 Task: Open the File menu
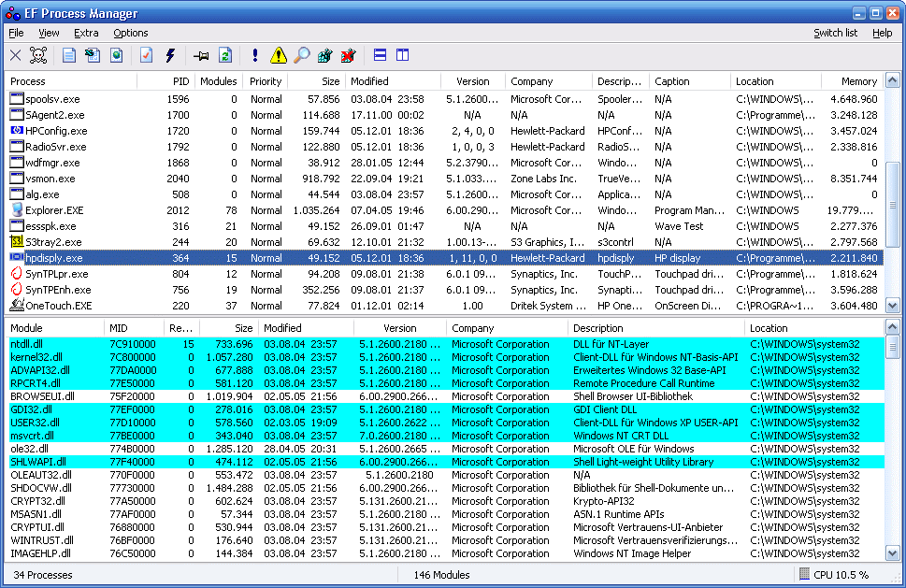[x=16, y=33]
